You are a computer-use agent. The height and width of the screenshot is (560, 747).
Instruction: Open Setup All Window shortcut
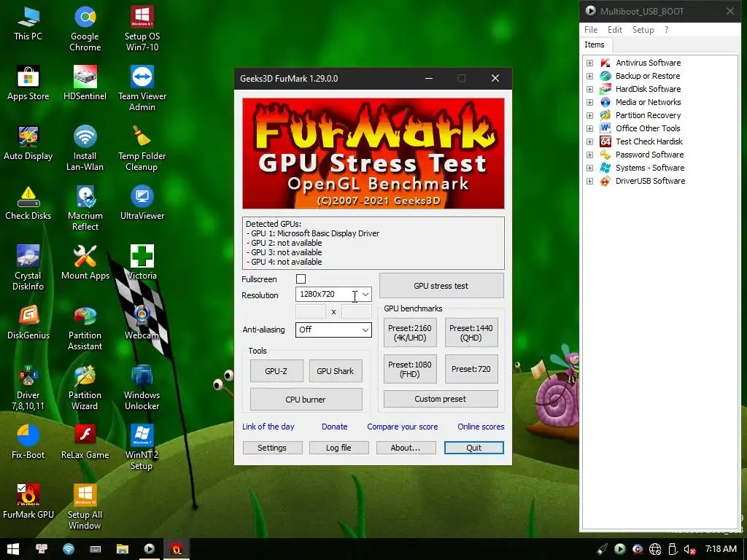85,507
